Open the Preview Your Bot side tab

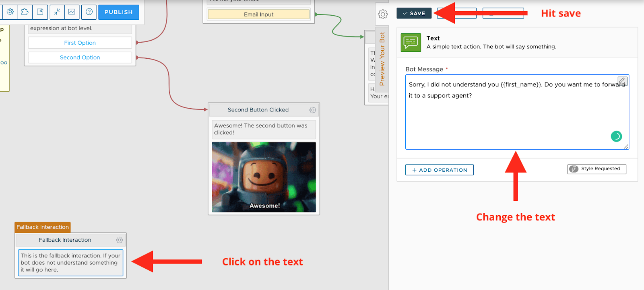pyautogui.click(x=382, y=59)
